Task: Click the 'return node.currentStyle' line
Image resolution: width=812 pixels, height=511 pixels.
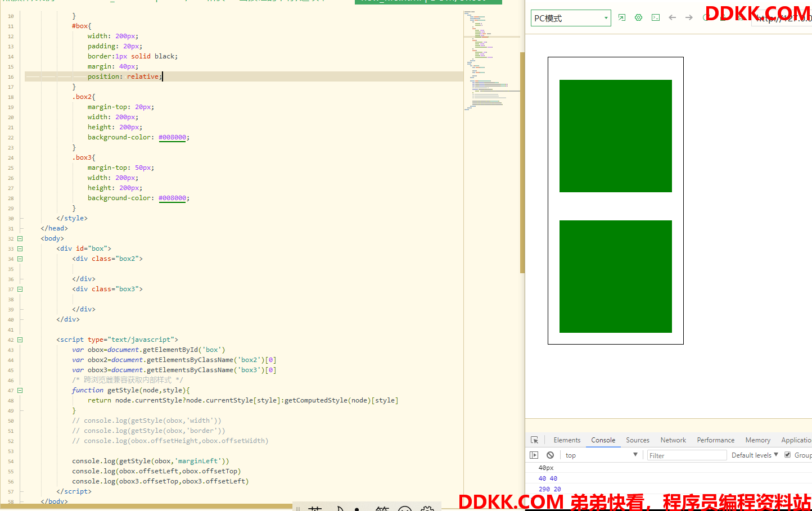Action: tap(243, 400)
